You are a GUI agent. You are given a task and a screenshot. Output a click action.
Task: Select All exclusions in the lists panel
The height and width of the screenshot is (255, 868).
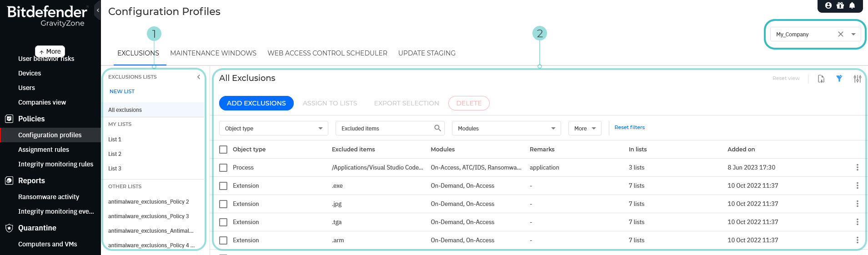[154, 110]
